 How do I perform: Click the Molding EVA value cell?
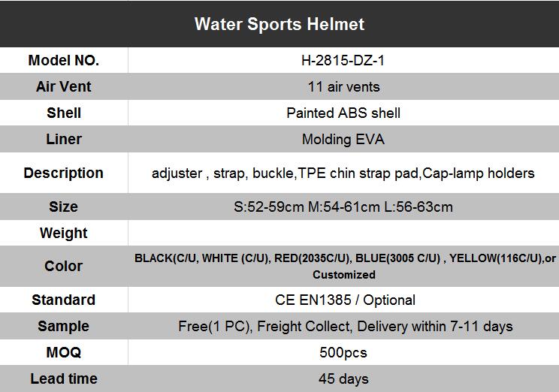tap(343, 139)
